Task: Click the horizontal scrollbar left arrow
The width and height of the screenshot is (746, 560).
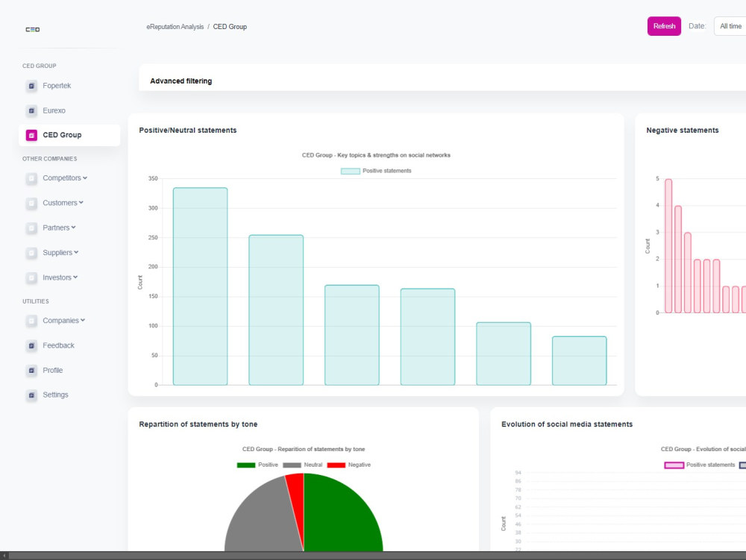Action: (x=4, y=556)
